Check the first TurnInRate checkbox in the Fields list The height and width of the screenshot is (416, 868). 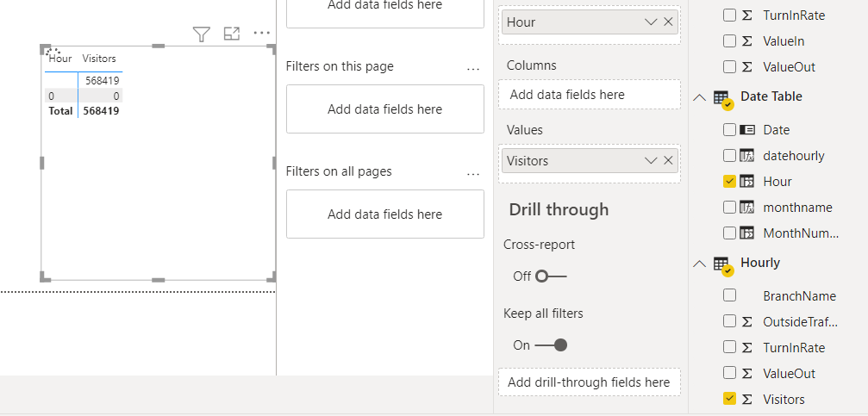click(x=729, y=15)
